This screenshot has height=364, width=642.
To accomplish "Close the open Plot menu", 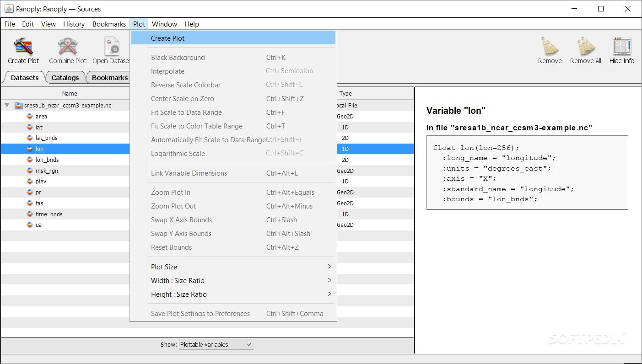I will [139, 24].
